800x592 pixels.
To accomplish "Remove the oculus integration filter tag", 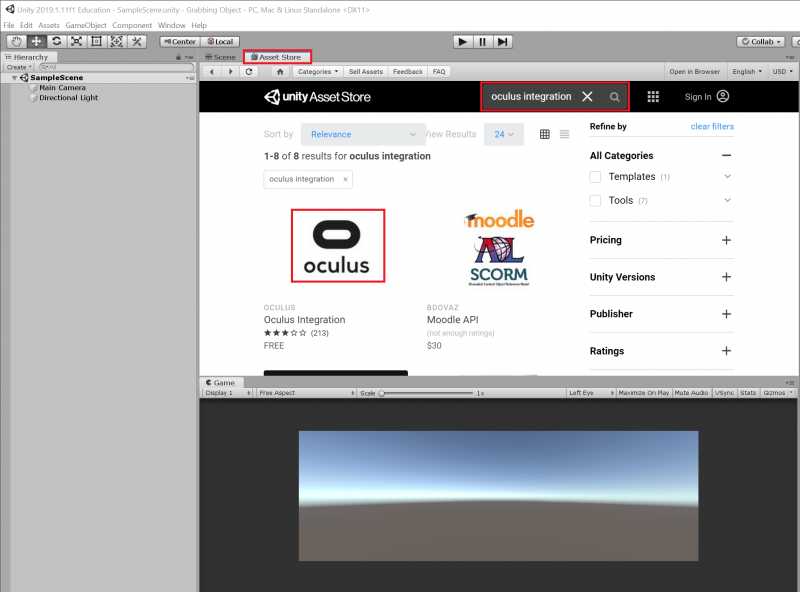I will click(345, 179).
